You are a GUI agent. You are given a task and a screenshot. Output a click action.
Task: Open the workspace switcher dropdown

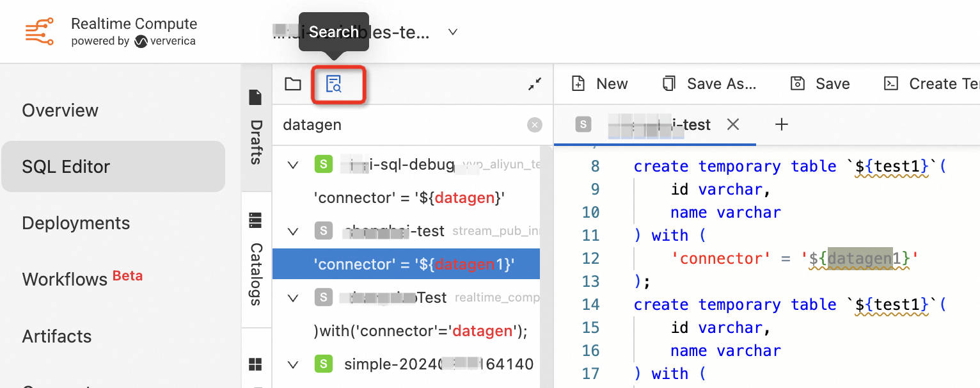tap(452, 32)
